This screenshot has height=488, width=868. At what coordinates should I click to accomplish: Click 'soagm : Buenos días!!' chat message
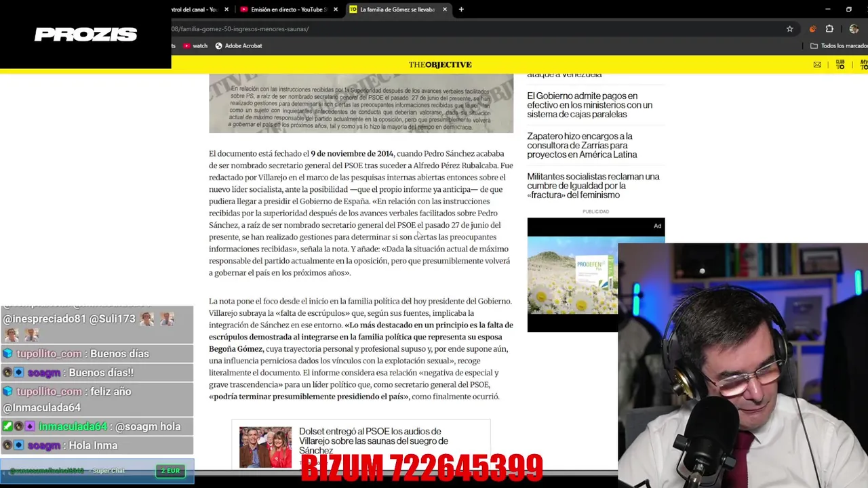[x=98, y=373]
